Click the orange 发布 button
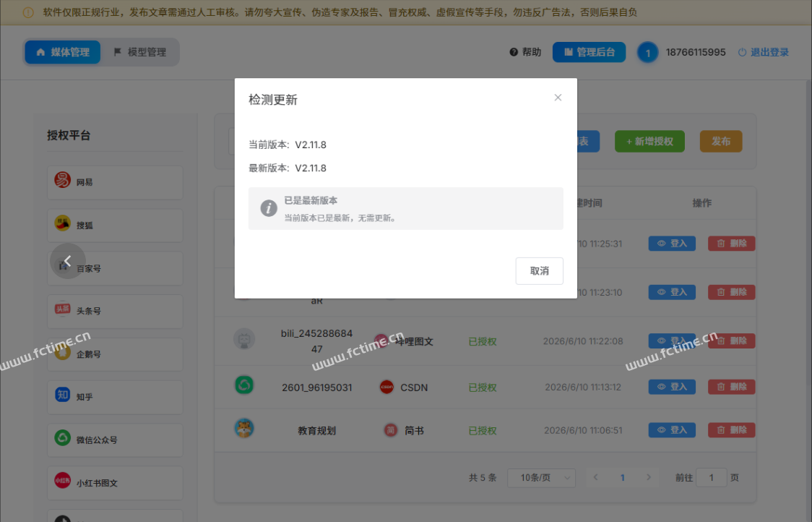Image resolution: width=812 pixels, height=522 pixels. click(x=721, y=141)
